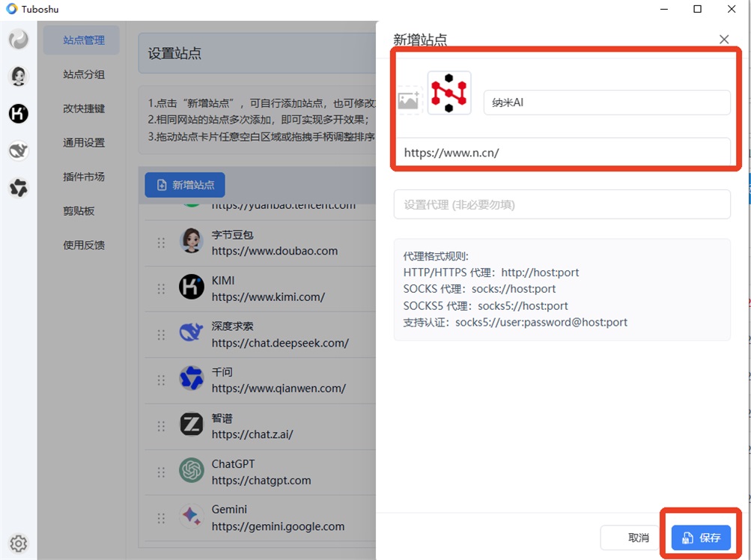Click the 深度求索 whale logo in list
The image size is (751, 560).
pyautogui.click(x=192, y=332)
